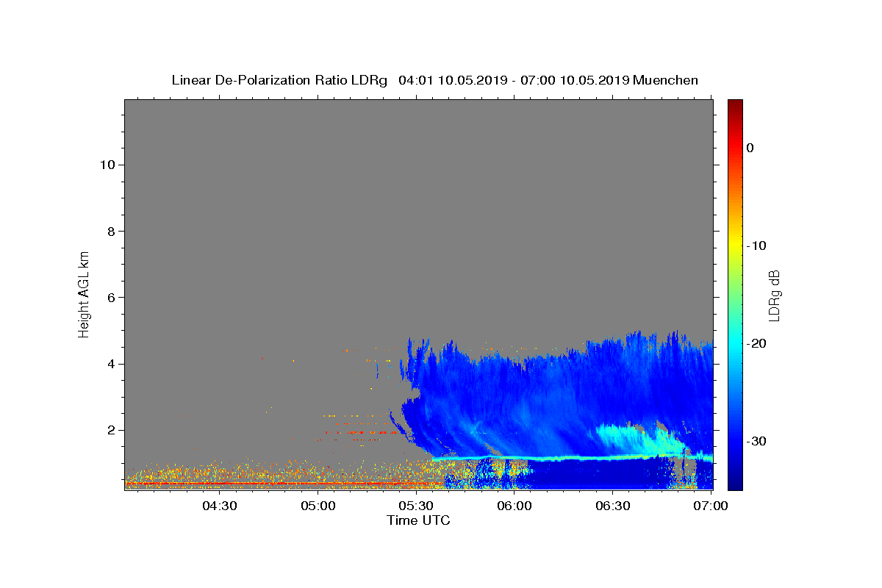882x588 pixels.
Task: Click the colorbar value '0'
Action: [750, 148]
